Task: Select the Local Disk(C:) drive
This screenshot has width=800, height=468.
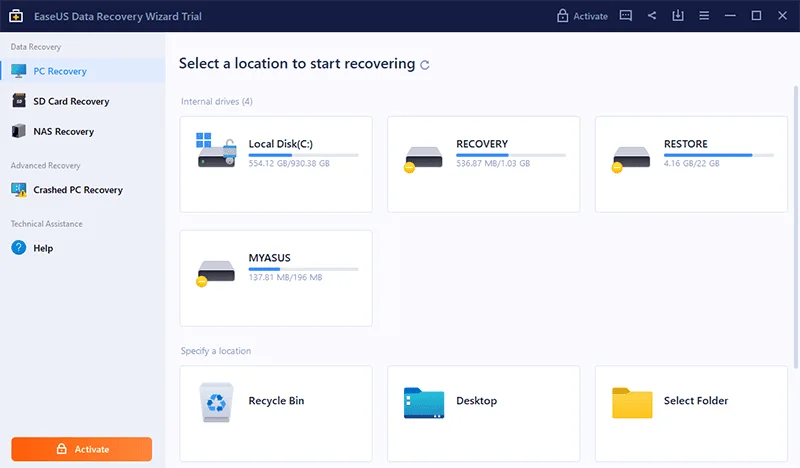Action: coord(275,163)
